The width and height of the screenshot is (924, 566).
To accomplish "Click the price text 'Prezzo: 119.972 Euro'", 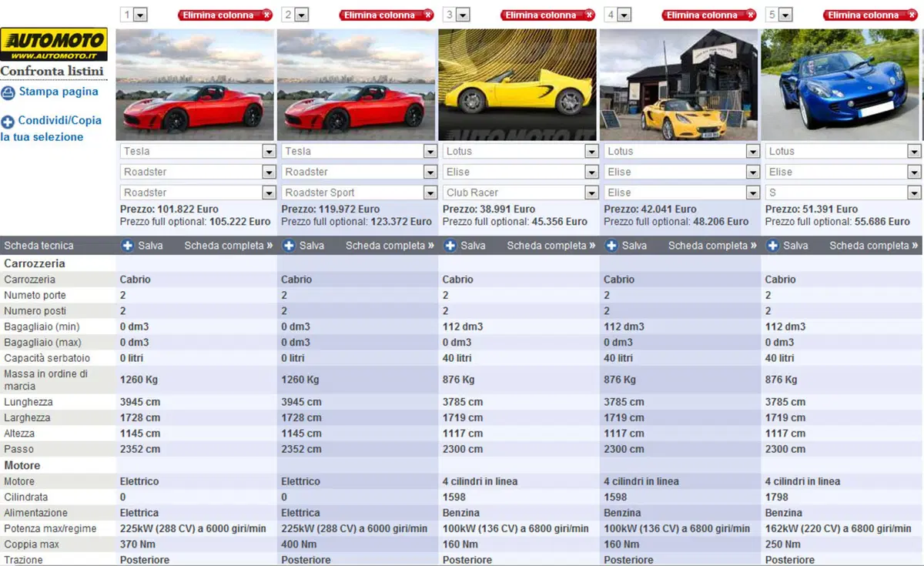I will point(330,209).
